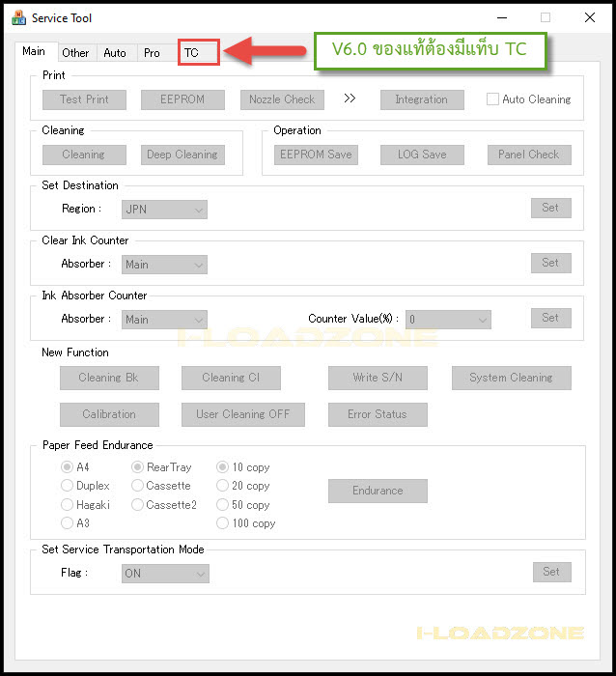Open the Counter Value(%) dropdown

click(x=448, y=320)
